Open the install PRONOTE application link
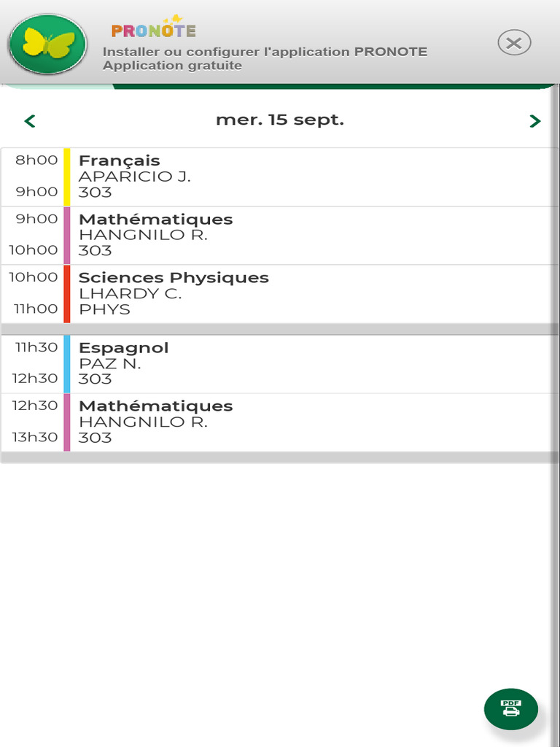560x747 pixels. [265, 52]
